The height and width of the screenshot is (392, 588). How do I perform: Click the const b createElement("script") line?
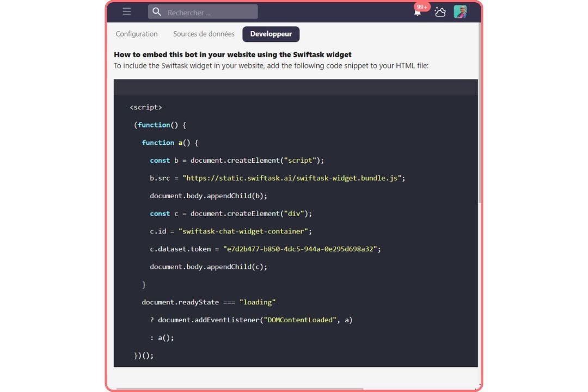pyautogui.click(x=237, y=160)
